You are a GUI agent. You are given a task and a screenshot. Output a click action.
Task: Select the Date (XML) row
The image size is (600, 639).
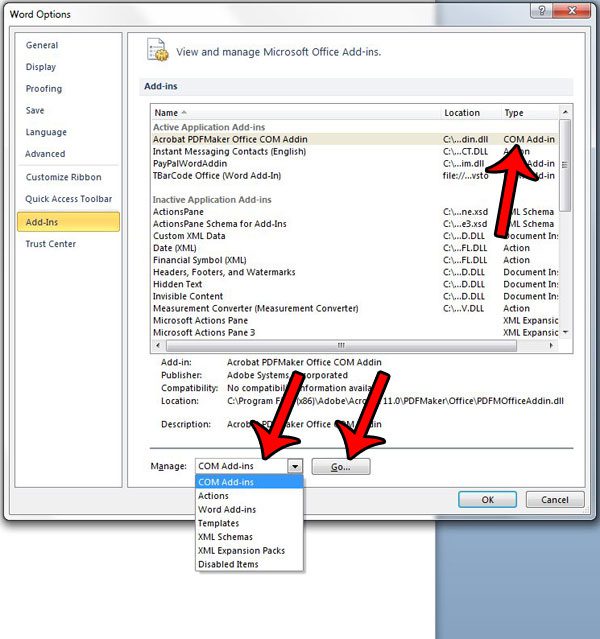tap(355, 248)
